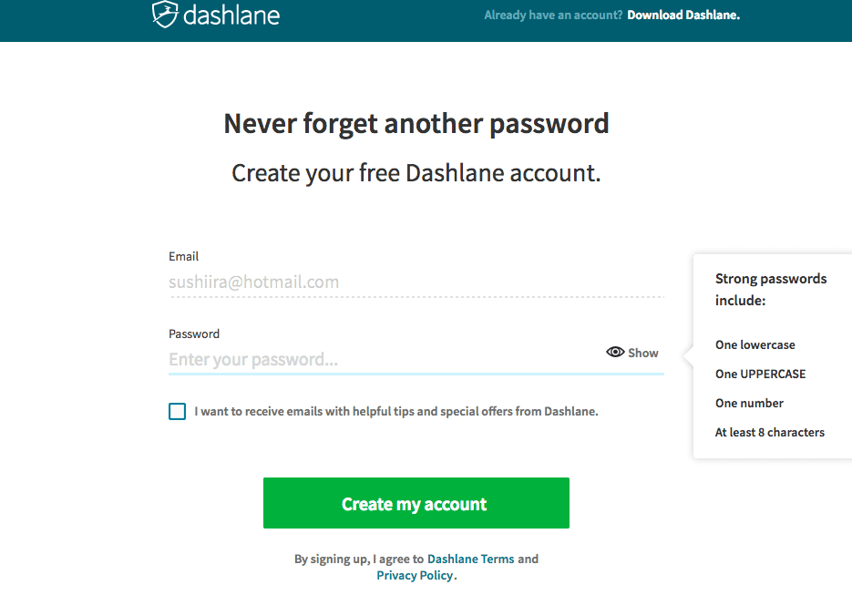The width and height of the screenshot is (852, 616).
Task: Click the "At least 8 characters" requirement
Action: point(770,432)
